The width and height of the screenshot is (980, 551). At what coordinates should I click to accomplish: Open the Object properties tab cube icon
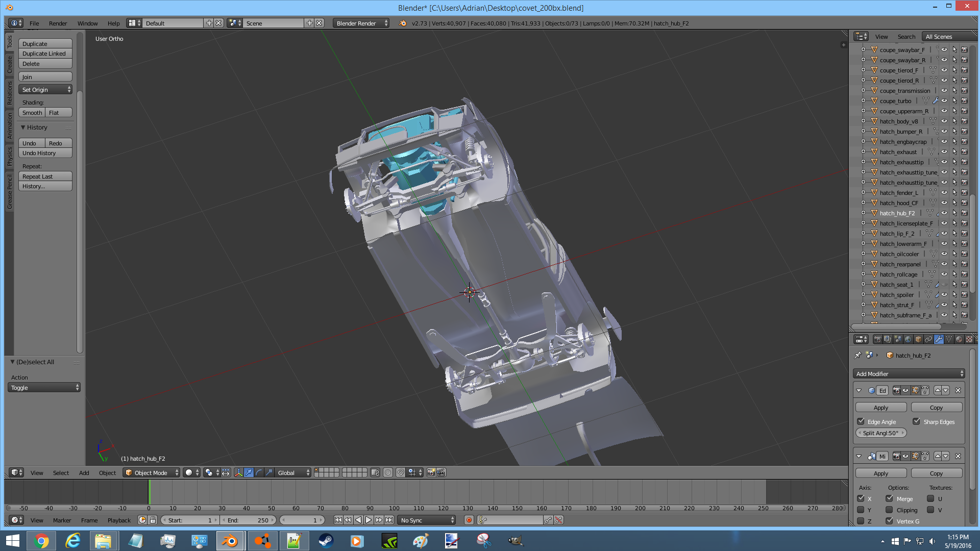click(918, 339)
